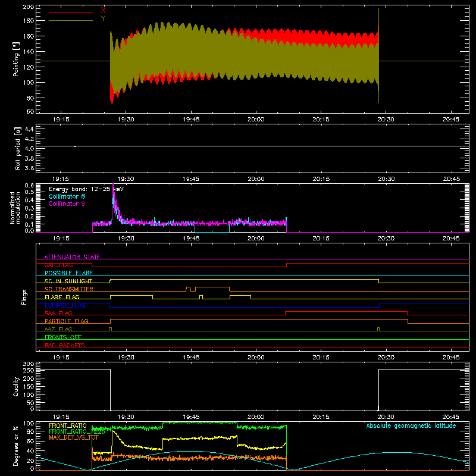Click the olive flag label above FRONTS_OFF
The width and height of the screenshot is (476, 476).
pyautogui.click(x=58, y=329)
